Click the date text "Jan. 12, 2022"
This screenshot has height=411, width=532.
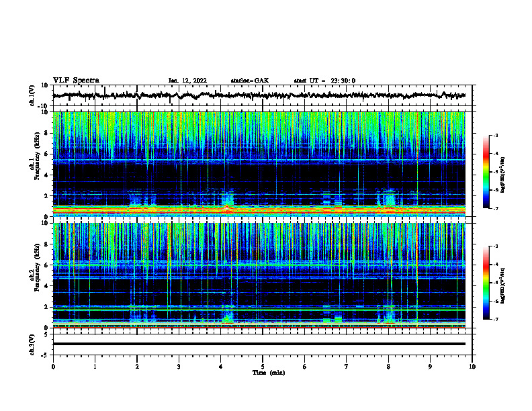point(187,81)
